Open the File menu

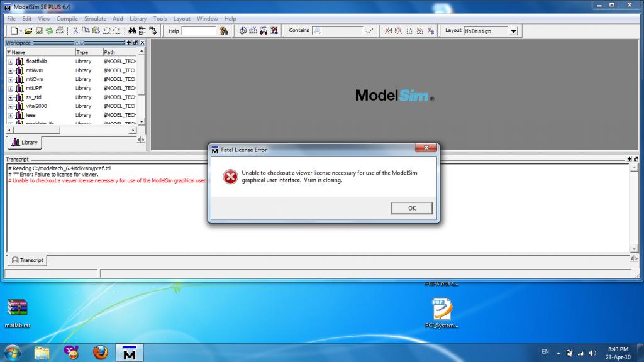point(11,19)
